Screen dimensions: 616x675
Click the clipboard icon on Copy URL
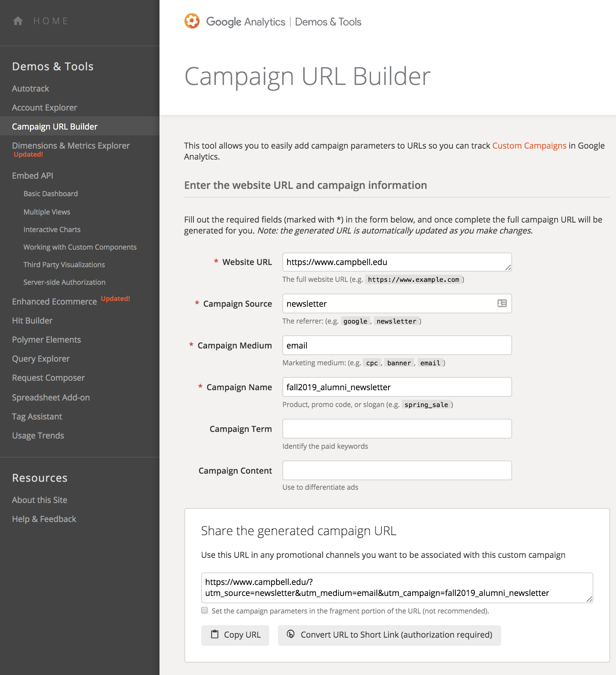(x=215, y=634)
